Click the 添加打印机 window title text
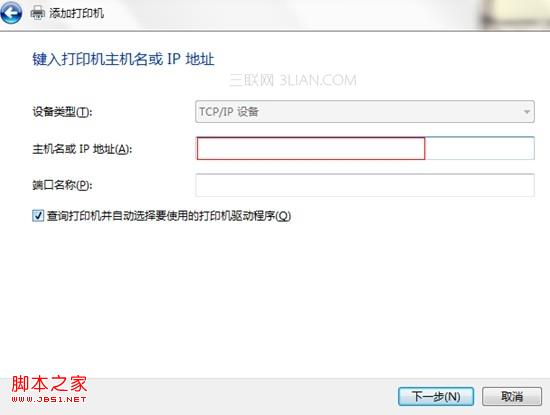550x415 pixels. click(x=76, y=13)
